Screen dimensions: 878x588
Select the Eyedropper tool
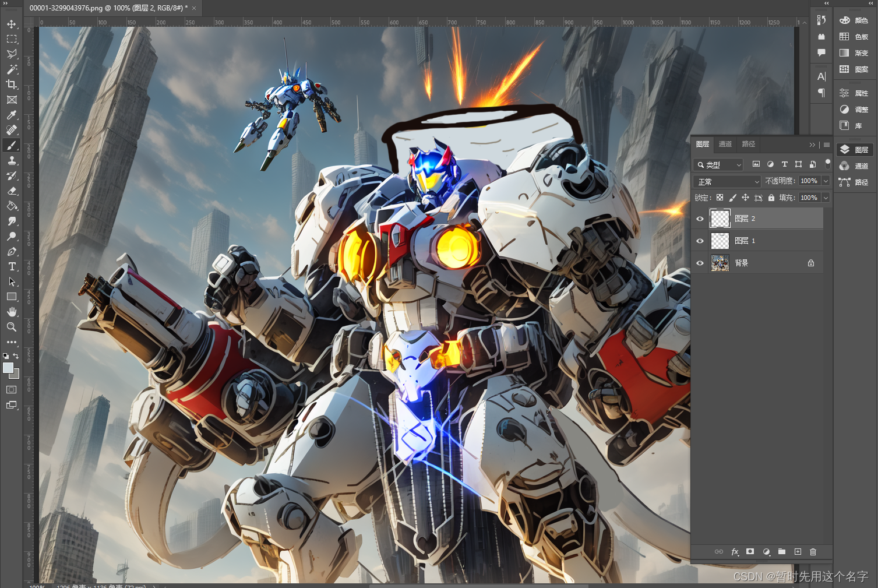point(12,115)
